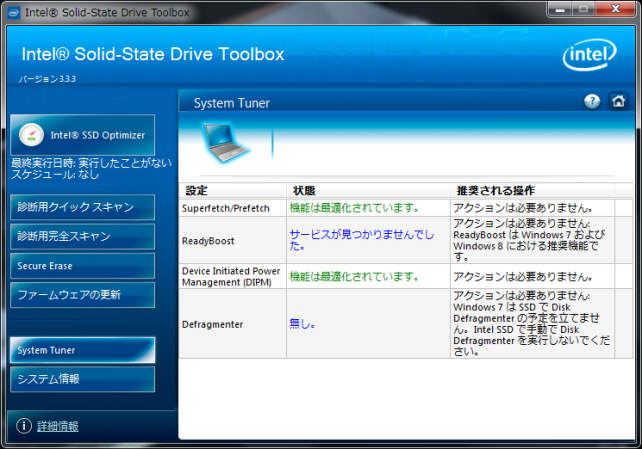Click Superfetch's アクションは必要ありません text
Viewport: 642px width, 449px height.
(x=522, y=208)
